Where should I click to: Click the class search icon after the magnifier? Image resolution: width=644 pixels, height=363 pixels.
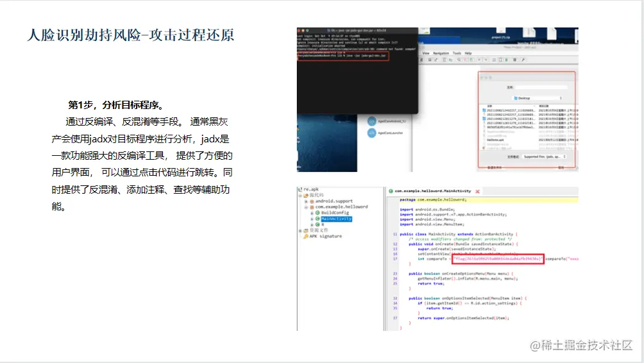pos(465,60)
